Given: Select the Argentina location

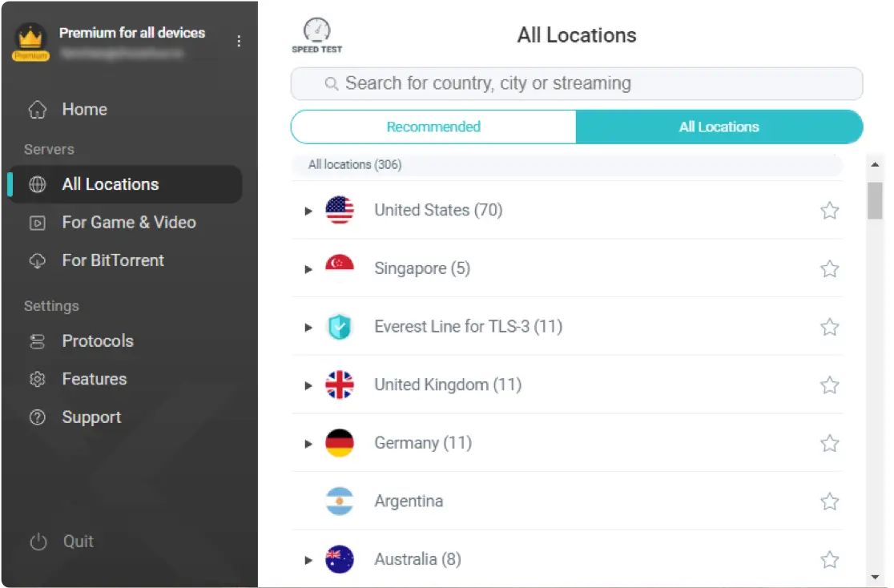Looking at the screenshot, I should coord(567,501).
